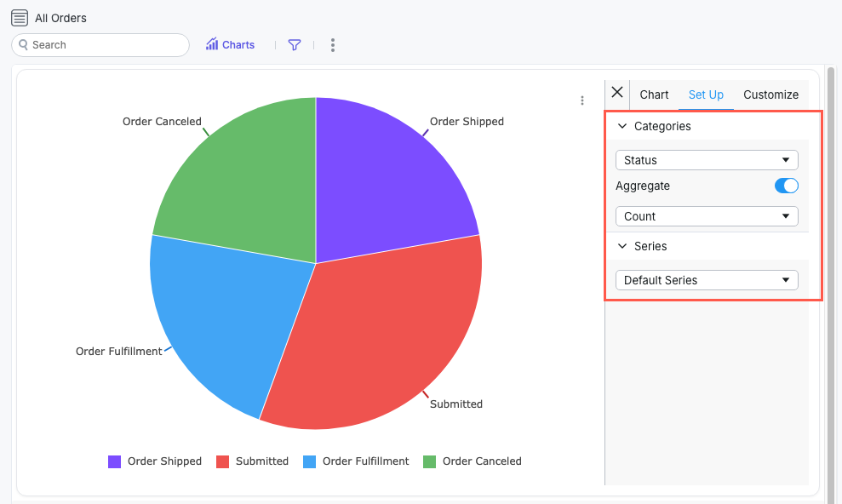
Task: Open the filter funnel icon
Action: [x=294, y=44]
